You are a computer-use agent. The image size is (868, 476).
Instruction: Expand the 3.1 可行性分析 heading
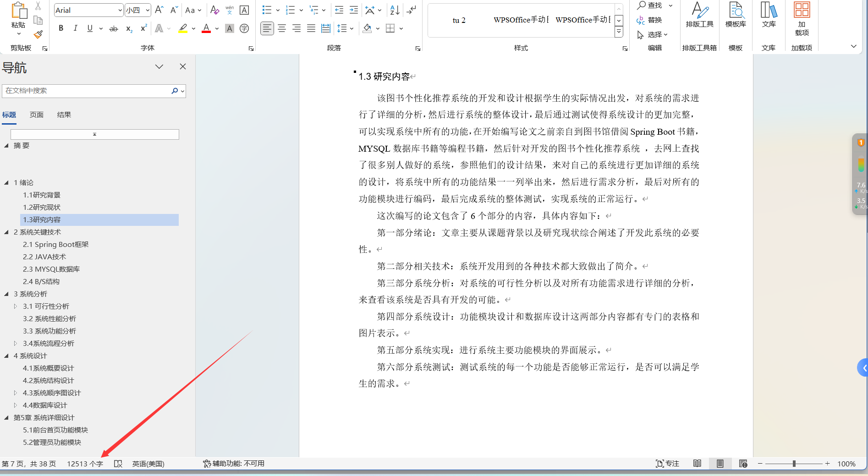[x=15, y=306]
